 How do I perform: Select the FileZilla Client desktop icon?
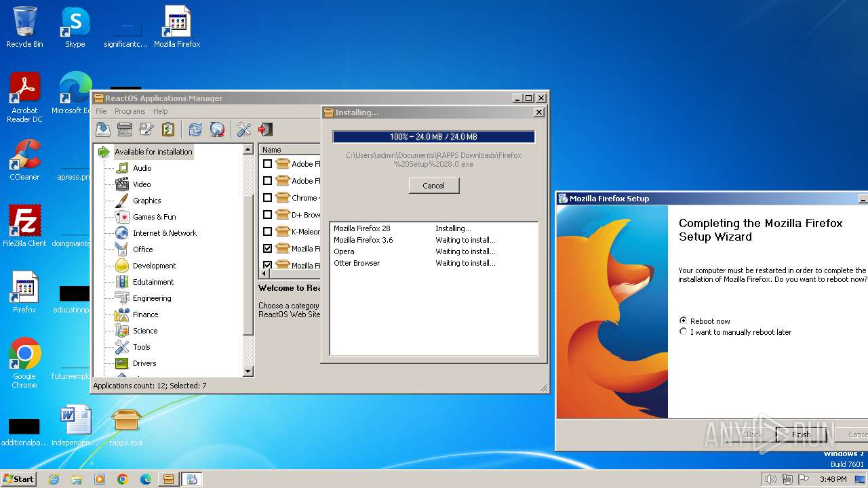(24, 226)
